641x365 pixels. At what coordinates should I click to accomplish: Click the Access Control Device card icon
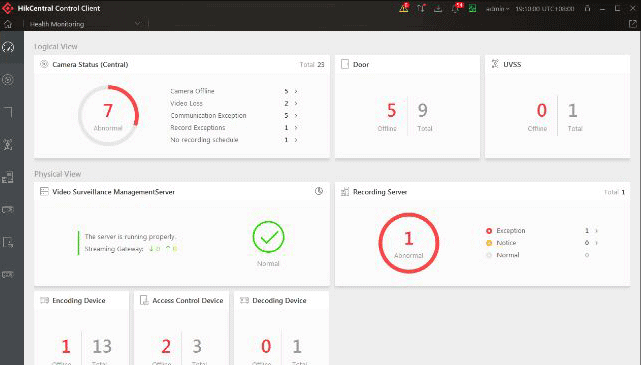tap(144, 300)
